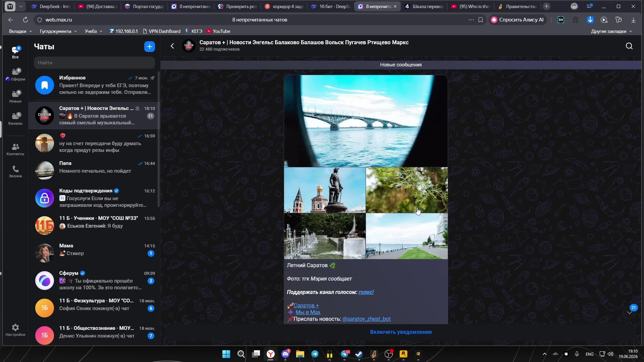The image size is (644, 362).
Task: Open File Explorer from the taskbar
Action: point(300,354)
